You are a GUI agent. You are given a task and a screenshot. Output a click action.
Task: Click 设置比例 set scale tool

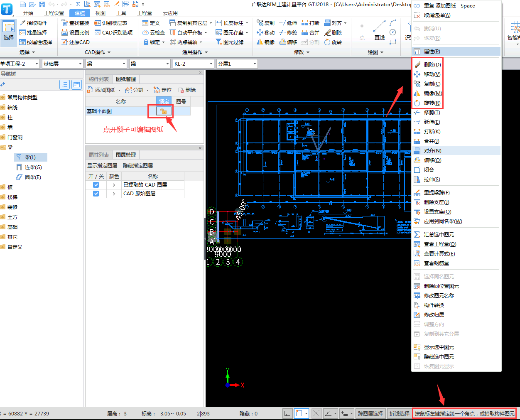pyautogui.click(x=76, y=32)
